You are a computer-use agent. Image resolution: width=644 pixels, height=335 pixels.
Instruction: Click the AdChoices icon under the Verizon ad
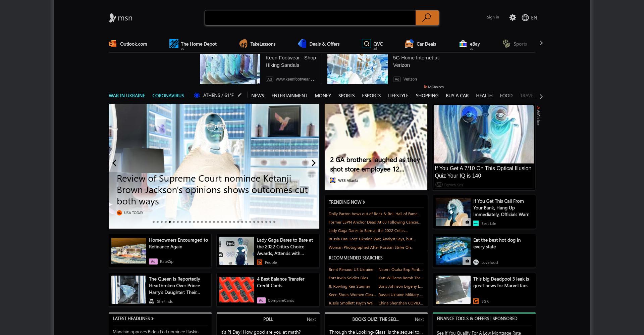coord(426,87)
